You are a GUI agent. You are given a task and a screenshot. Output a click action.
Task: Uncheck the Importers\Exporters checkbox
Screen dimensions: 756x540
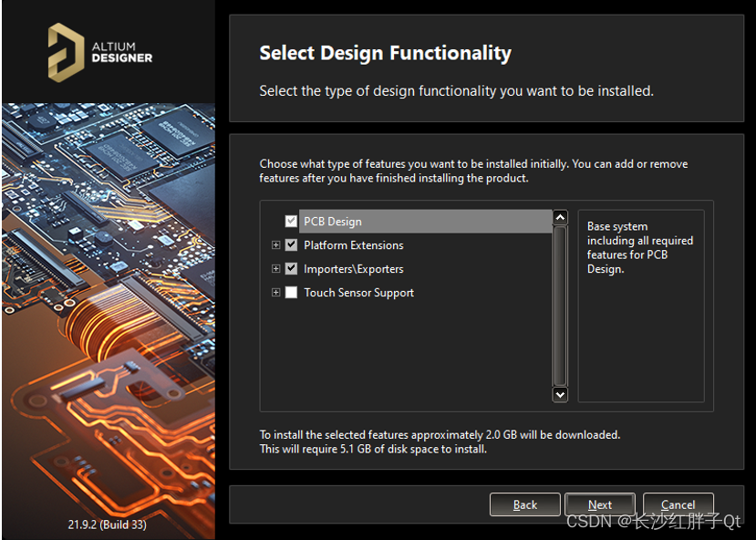(291, 269)
